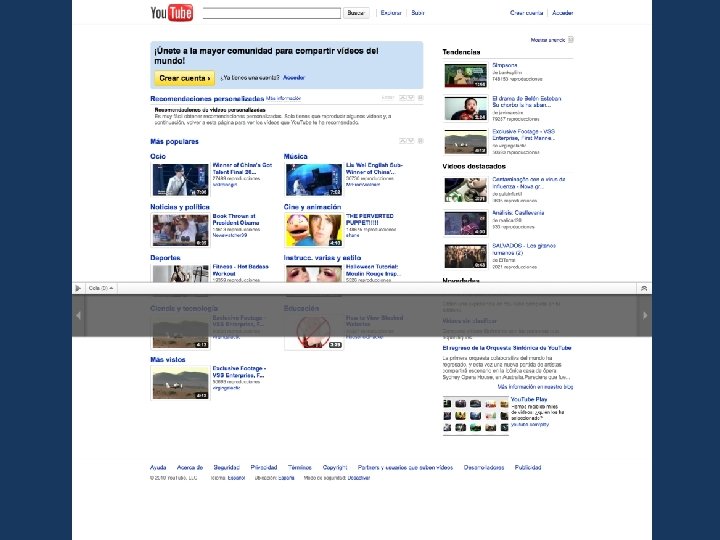This screenshot has width=720, height=540.
Task: Expand the Cola (0) queue dropdown
Action: (x=101, y=288)
